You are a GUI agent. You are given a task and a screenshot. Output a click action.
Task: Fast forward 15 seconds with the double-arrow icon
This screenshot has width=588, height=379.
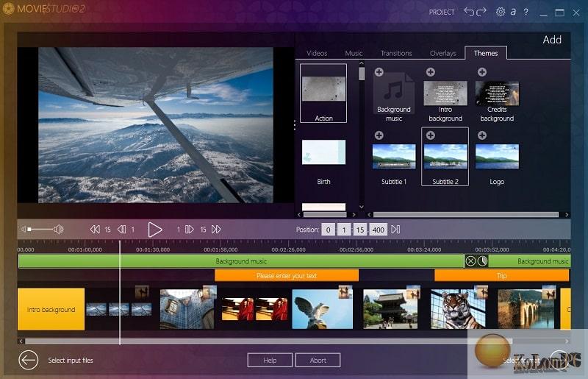coord(216,229)
